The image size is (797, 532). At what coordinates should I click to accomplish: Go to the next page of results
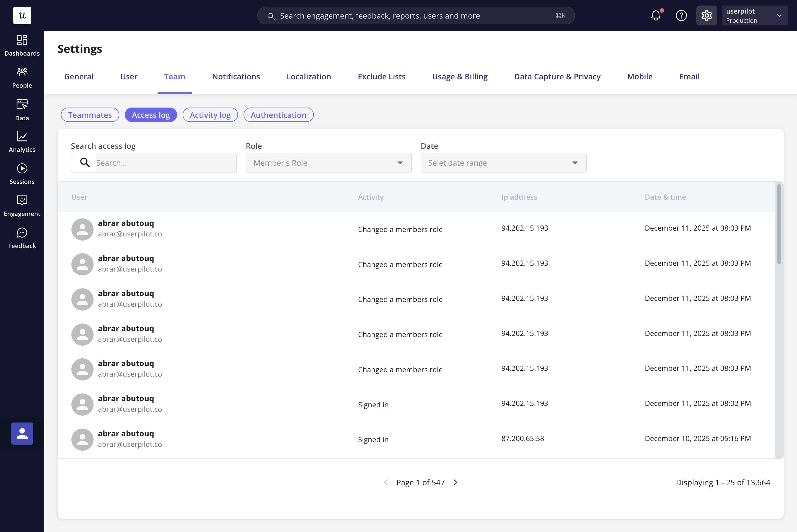point(455,482)
